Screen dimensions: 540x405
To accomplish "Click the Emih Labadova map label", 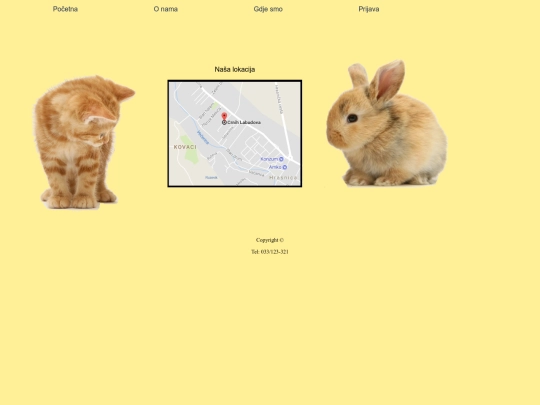I will tap(244, 122).
